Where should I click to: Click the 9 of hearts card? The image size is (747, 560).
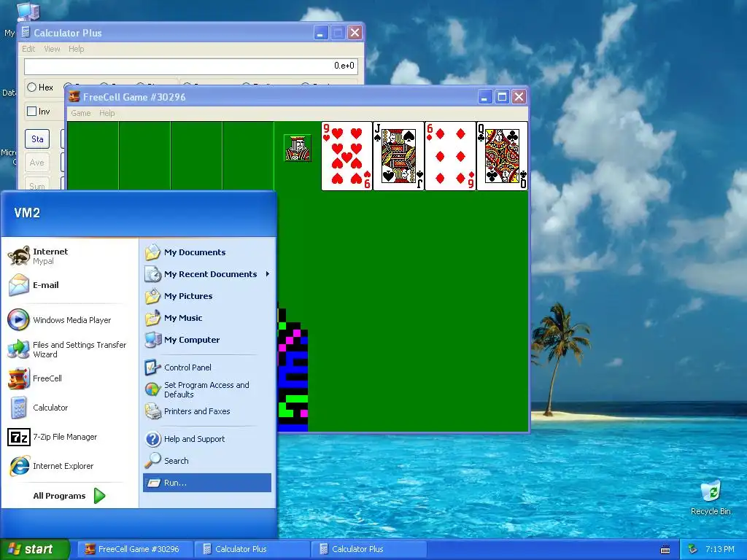(x=347, y=156)
